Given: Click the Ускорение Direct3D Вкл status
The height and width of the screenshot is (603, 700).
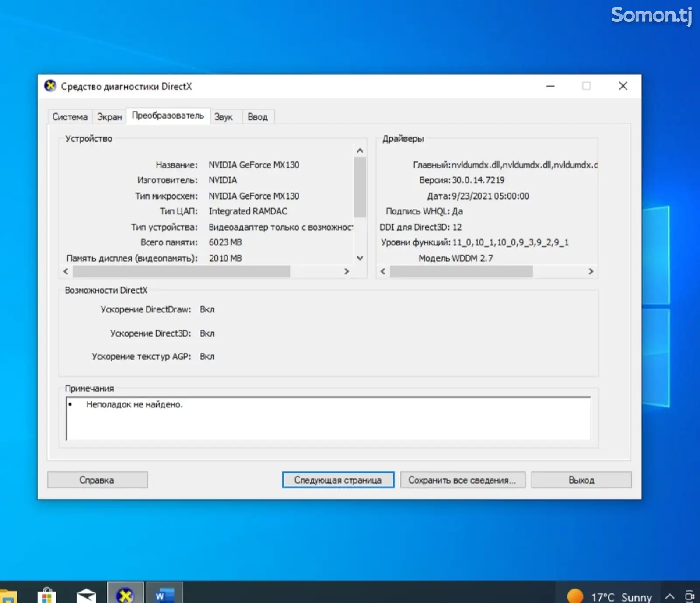Looking at the screenshot, I should (207, 333).
